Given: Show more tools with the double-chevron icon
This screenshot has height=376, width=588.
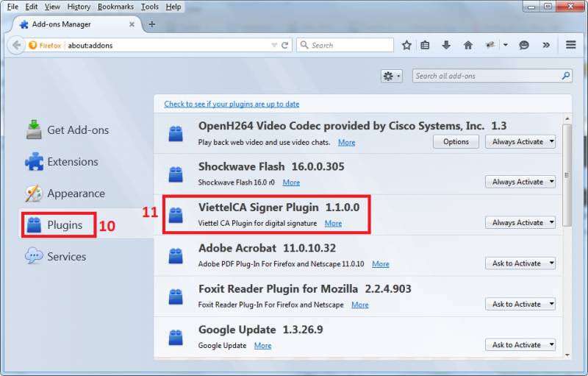Looking at the screenshot, I should click(546, 45).
